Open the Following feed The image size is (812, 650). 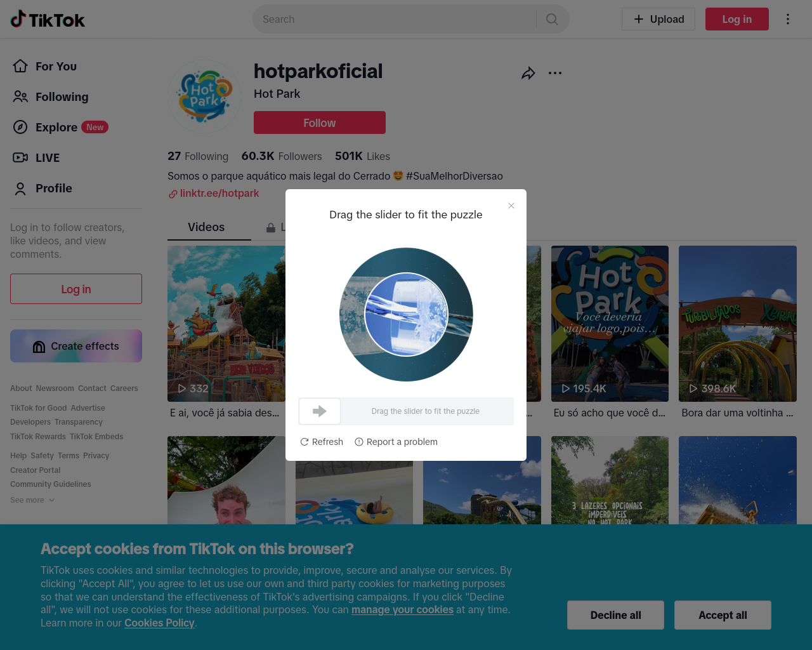(x=51, y=96)
